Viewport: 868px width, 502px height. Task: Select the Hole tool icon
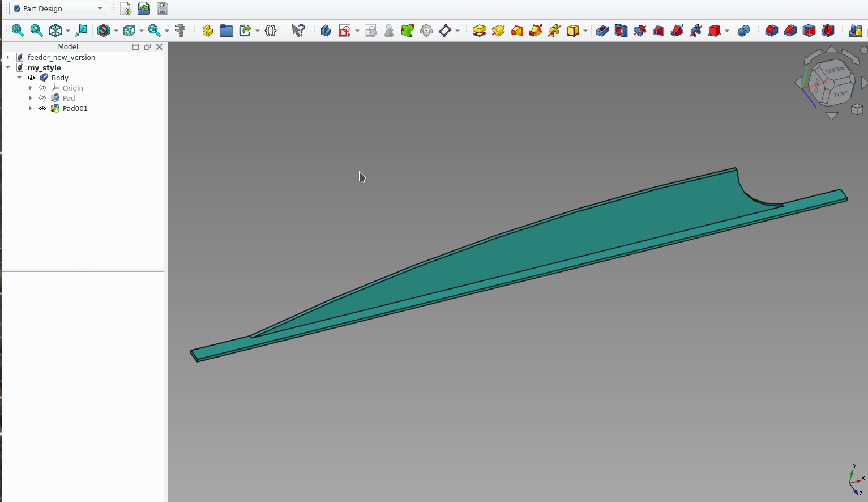pos(621,31)
